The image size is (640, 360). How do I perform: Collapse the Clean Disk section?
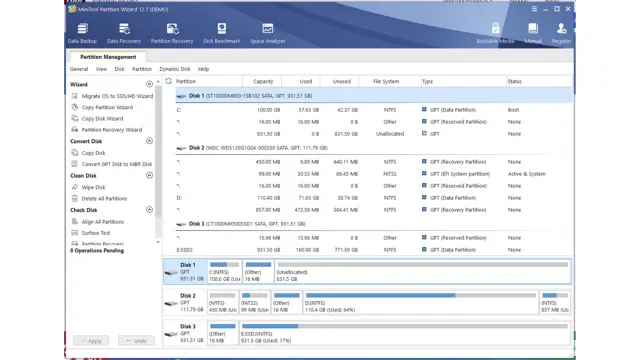tap(149, 176)
